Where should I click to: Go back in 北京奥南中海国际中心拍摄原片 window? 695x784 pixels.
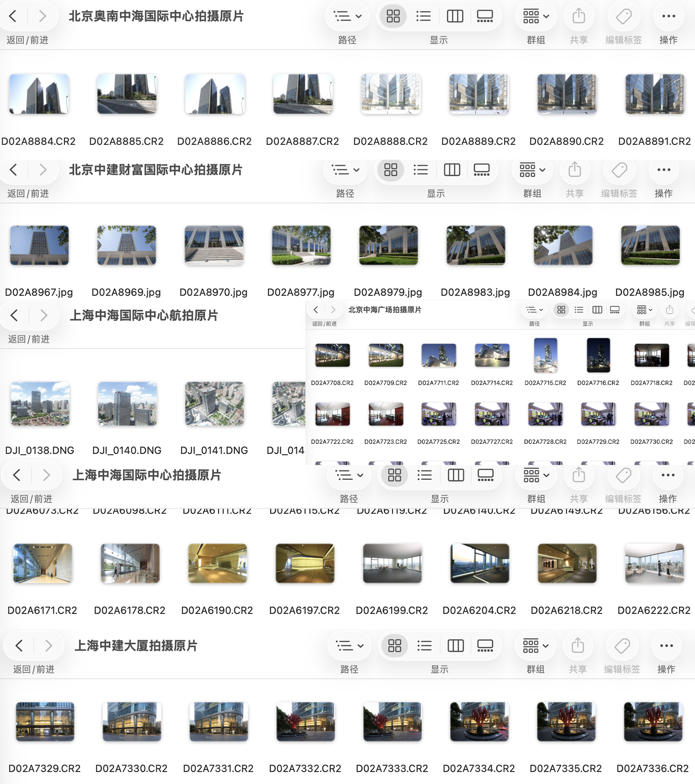13,17
